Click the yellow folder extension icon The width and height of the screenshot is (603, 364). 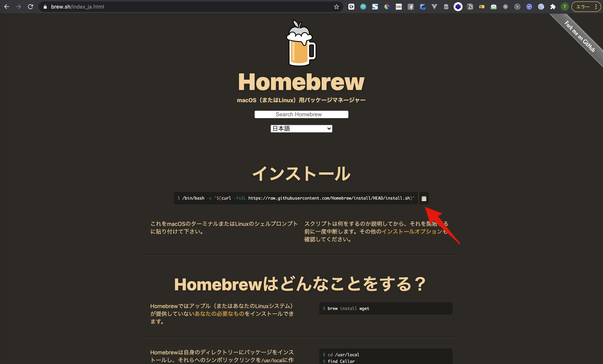tap(481, 7)
